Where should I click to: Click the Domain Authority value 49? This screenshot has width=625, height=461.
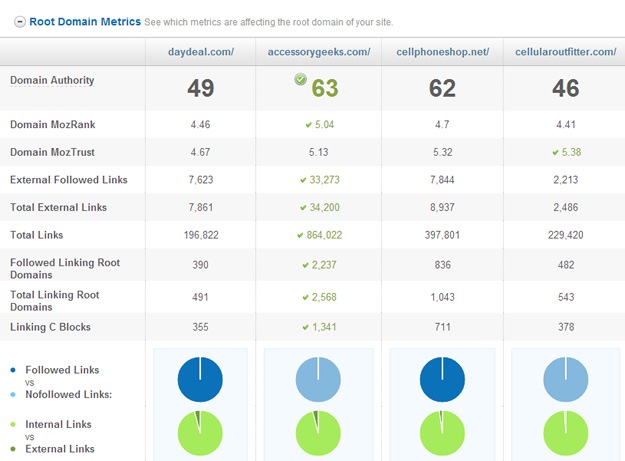click(x=200, y=88)
